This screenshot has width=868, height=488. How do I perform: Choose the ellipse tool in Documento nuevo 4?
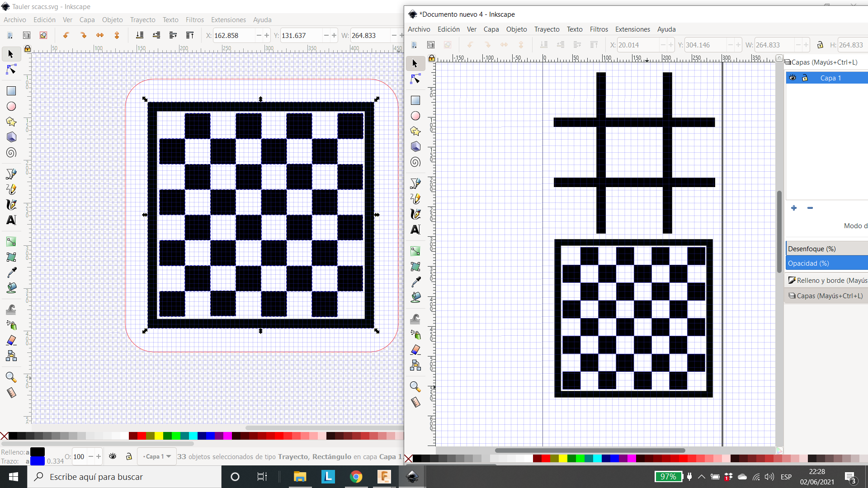(x=415, y=116)
